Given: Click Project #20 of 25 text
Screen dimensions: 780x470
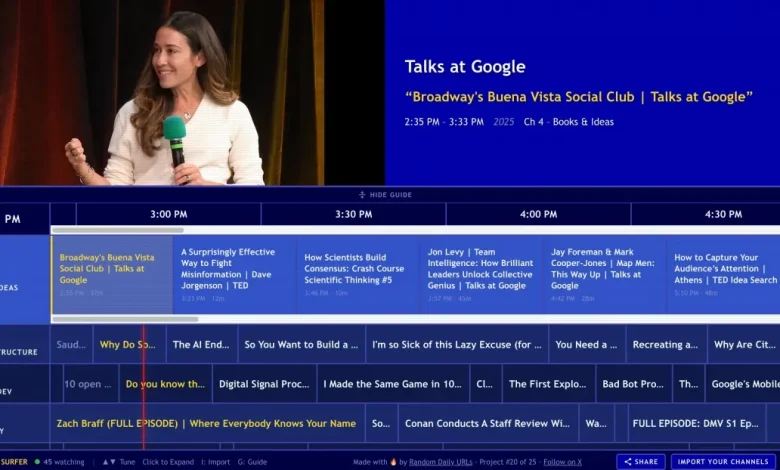Looking at the screenshot, I should pos(507,462).
